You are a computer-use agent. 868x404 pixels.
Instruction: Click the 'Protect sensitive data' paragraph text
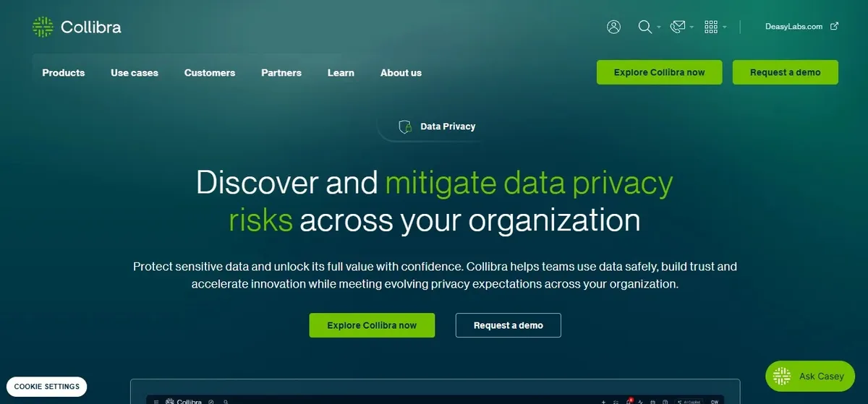point(435,275)
